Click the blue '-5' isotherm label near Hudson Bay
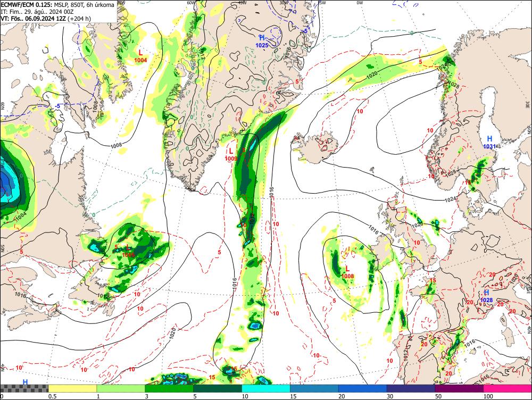 [x=57, y=106]
